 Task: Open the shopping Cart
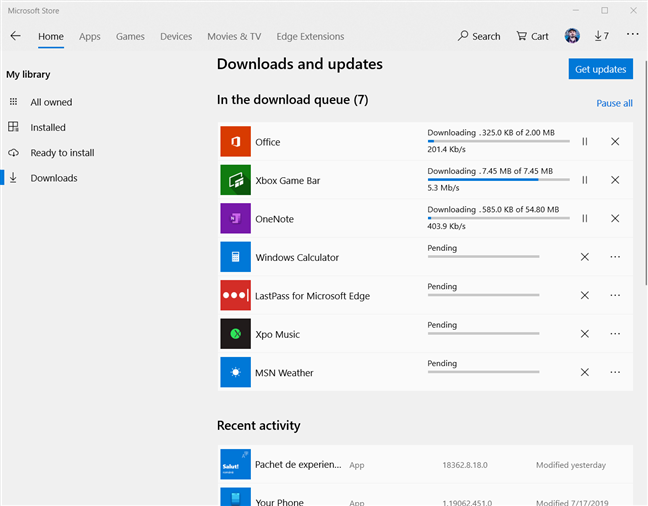pos(532,36)
